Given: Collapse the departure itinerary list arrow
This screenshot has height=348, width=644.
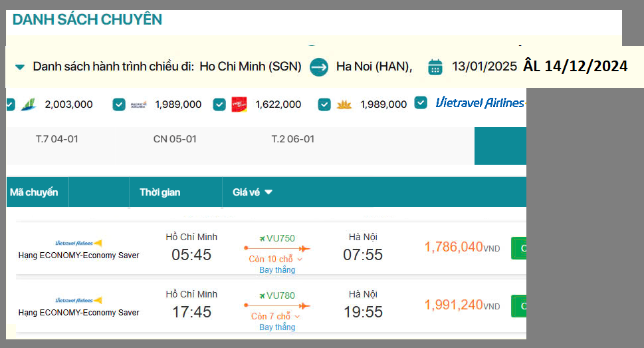Looking at the screenshot, I should point(20,67).
